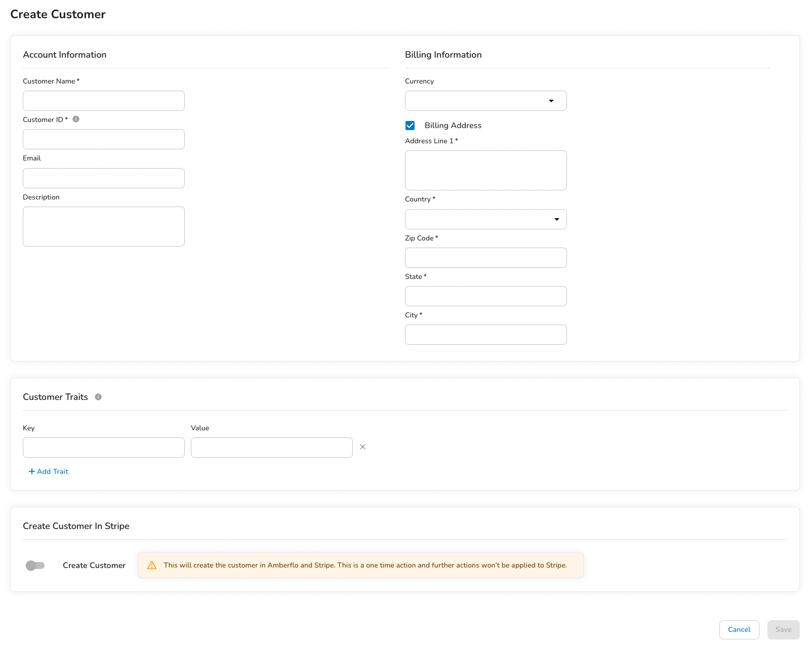Screen dimensions: 812x646
Task: Open the Country dropdown
Action: coord(486,219)
